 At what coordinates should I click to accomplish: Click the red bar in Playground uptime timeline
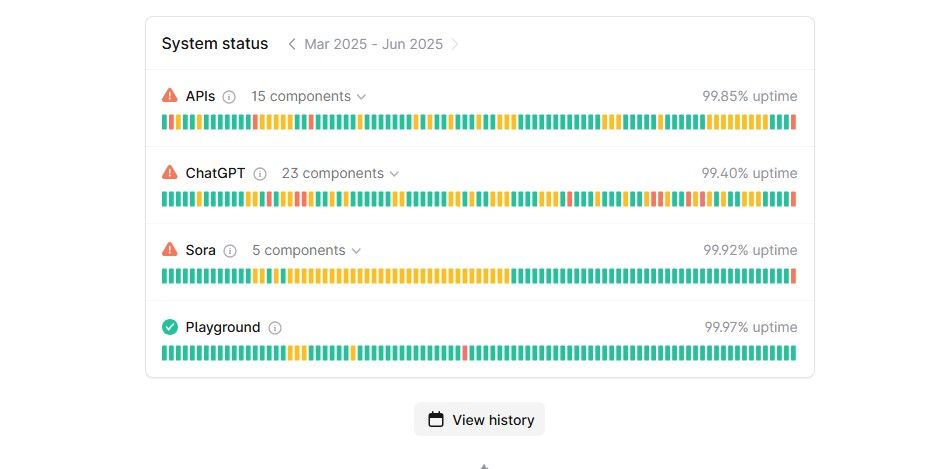[465, 353]
